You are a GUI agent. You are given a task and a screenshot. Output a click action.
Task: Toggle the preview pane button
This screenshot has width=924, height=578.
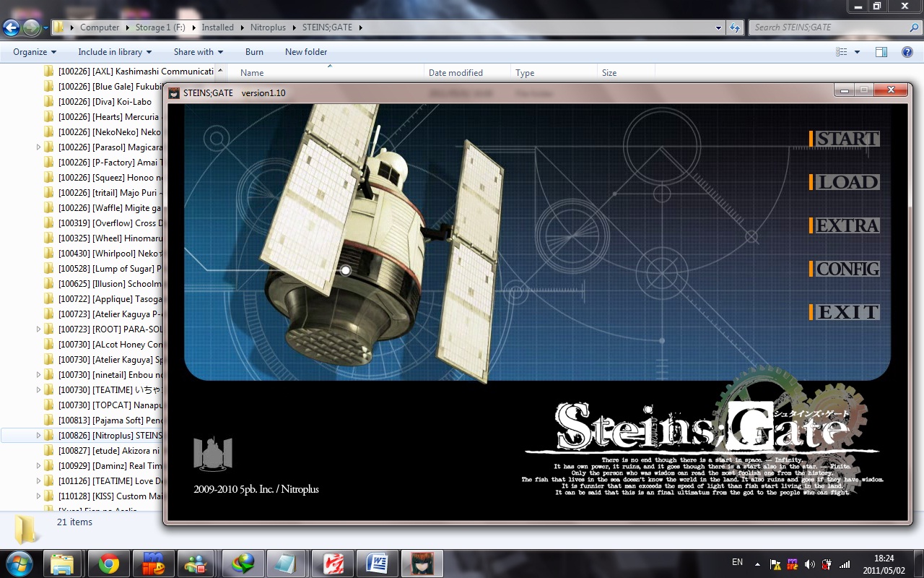881,52
